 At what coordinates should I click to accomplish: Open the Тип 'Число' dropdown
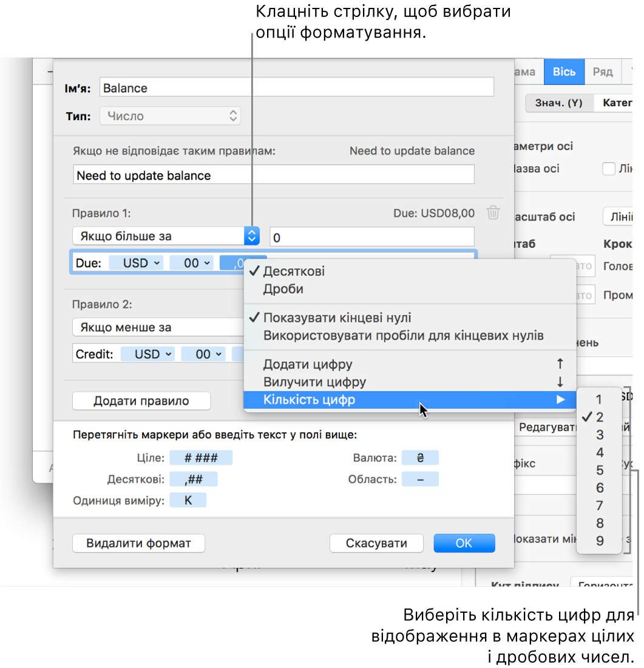pos(170,116)
